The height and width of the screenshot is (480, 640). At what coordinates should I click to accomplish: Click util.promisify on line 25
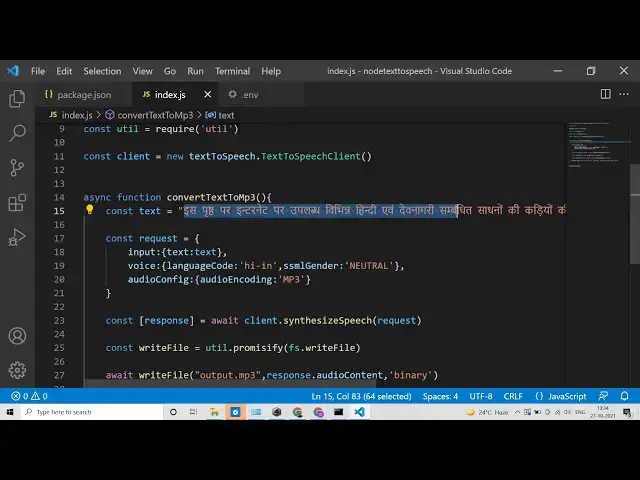coord(244,348)
